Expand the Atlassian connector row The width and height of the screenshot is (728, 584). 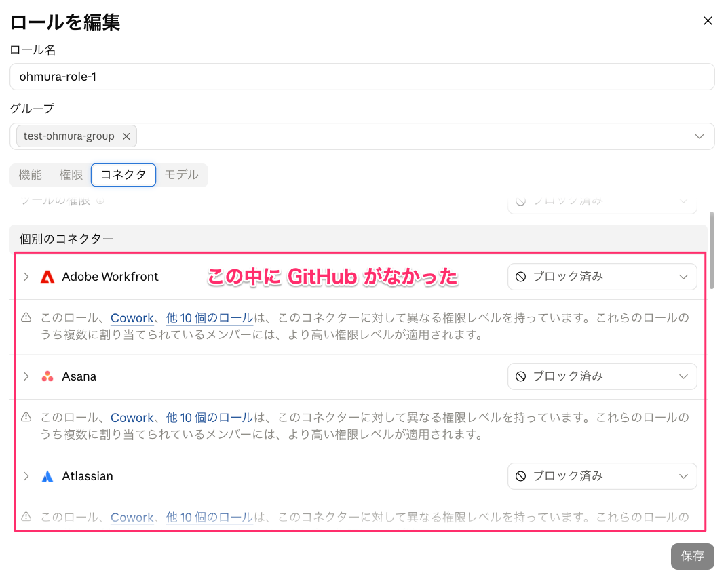point(26,476)
